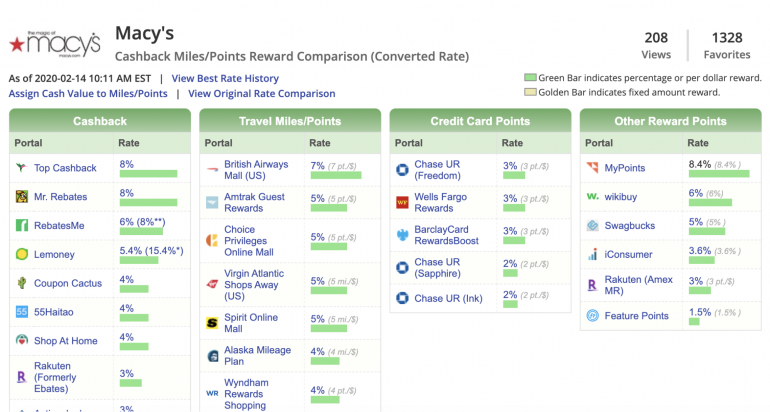The height and width of the screenshot is (412, 770).
Task: Open View Best Rate History link
Action: click(225, 78)
